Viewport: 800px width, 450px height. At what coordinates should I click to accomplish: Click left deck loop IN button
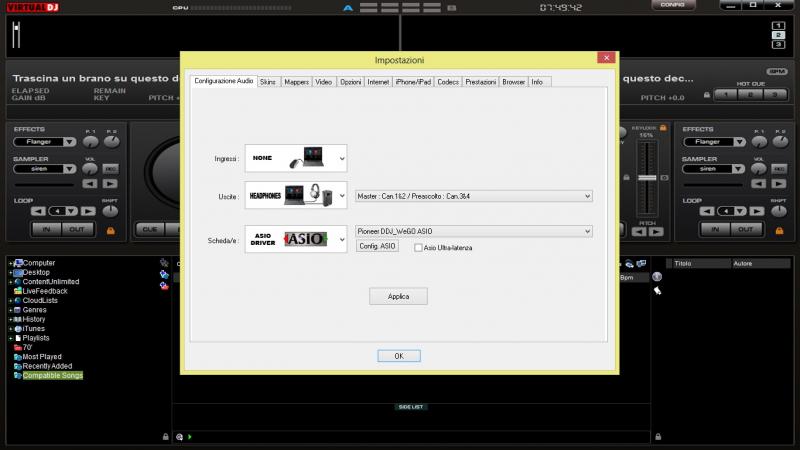(x=46, y=230)
